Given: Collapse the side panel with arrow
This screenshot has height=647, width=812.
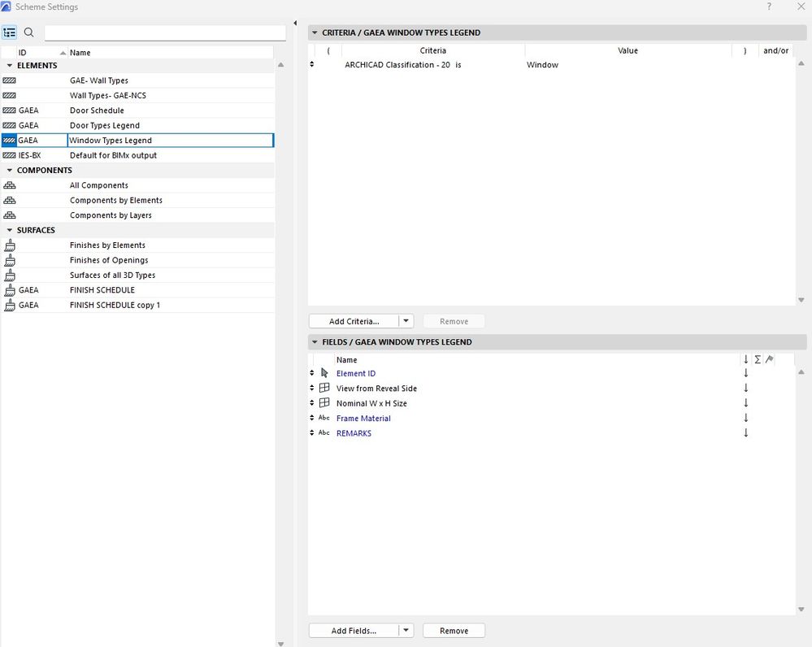Looking at the screenshot, I should [x=295, y=23].
